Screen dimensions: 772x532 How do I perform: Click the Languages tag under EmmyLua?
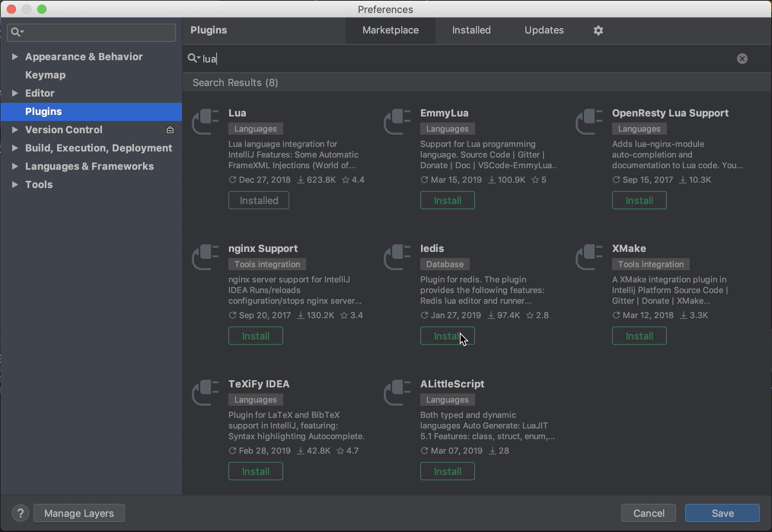coord(447,129)
